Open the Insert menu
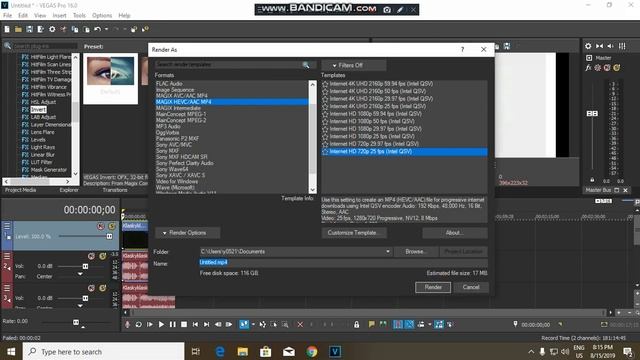The width and height of the screenshot is (640, 360). coord(59,16)
